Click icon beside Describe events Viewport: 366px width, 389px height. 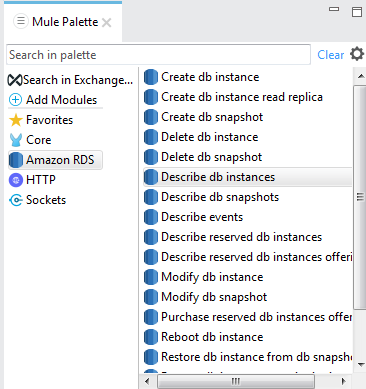click(x=151, y=217)
